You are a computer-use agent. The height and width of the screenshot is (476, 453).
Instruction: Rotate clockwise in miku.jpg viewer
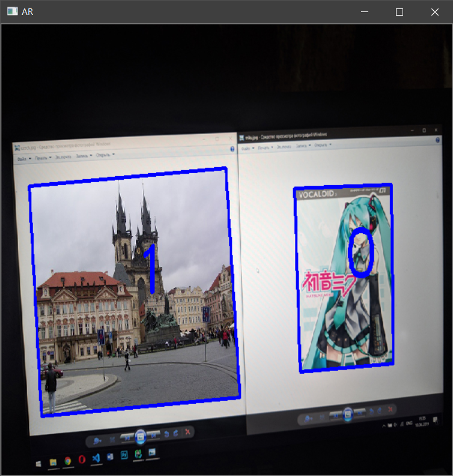380,410
